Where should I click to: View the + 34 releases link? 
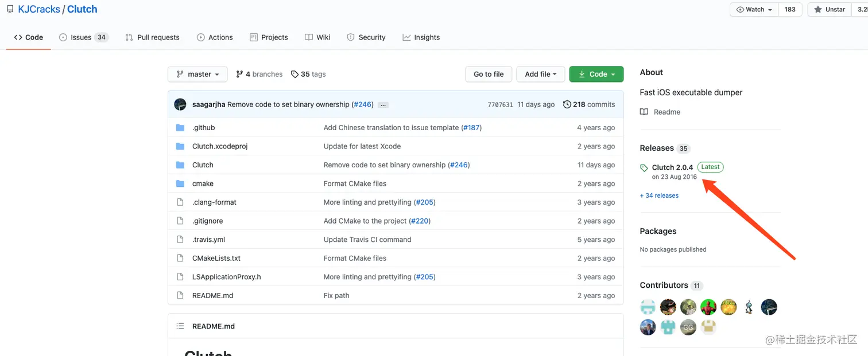point(659,195)
